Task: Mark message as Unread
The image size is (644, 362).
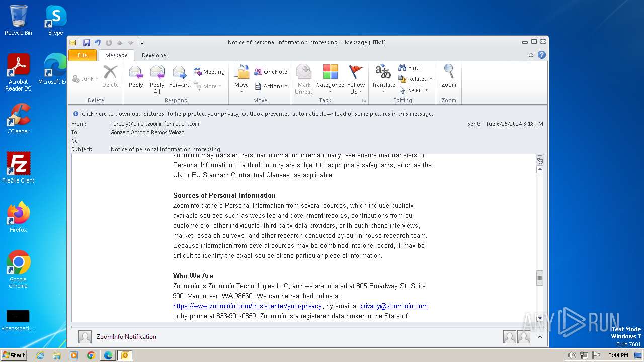Action: [x=304, y=79]
